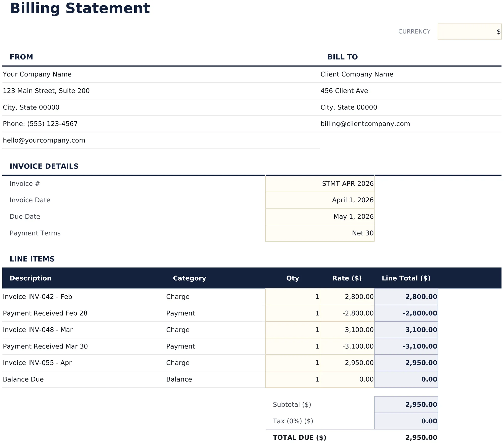Click the 2,800.00 rate for INV-042
Viewport: 504px width, 443px height.
[x=347, y=297]
